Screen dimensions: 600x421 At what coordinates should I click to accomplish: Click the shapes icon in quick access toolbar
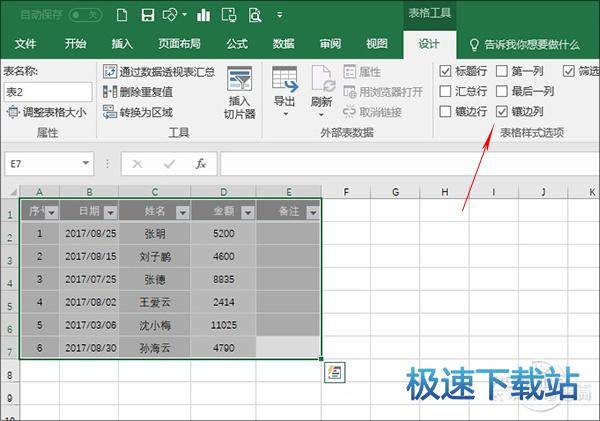(x=170, y=15)
